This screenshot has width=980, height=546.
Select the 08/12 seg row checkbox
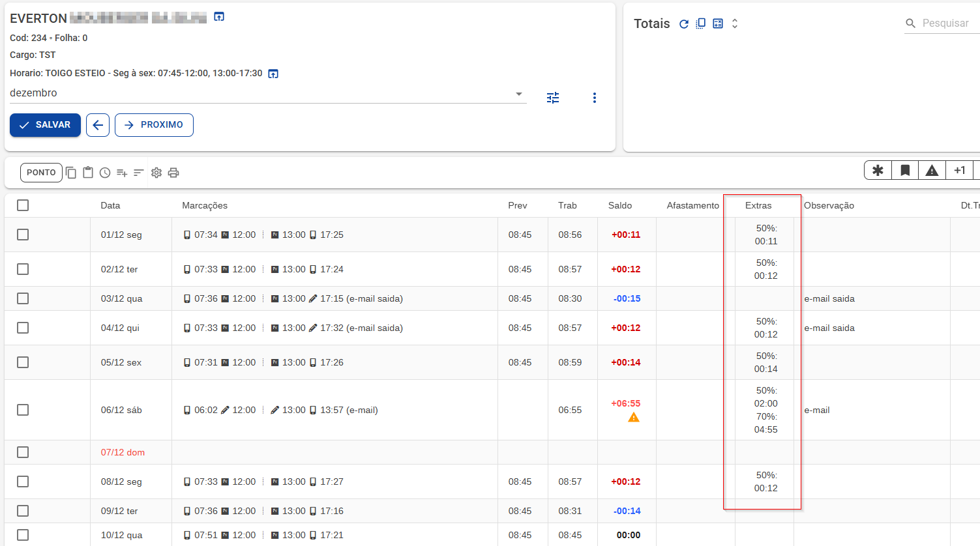(23, 481)
